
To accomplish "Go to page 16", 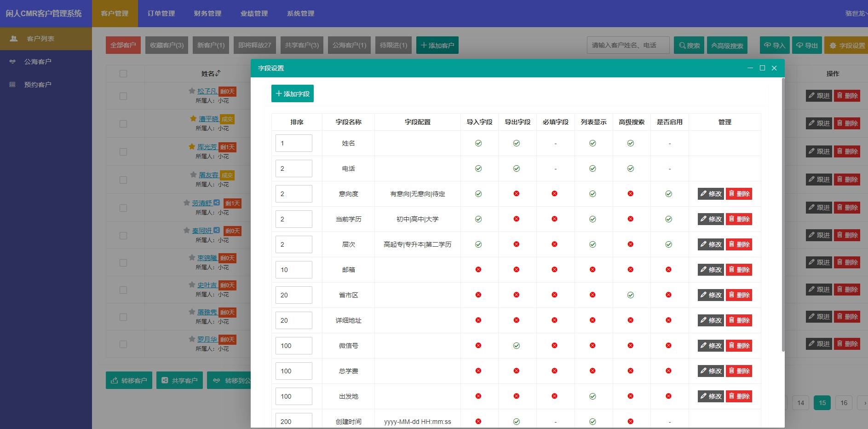I will click(x=844, y=403).
